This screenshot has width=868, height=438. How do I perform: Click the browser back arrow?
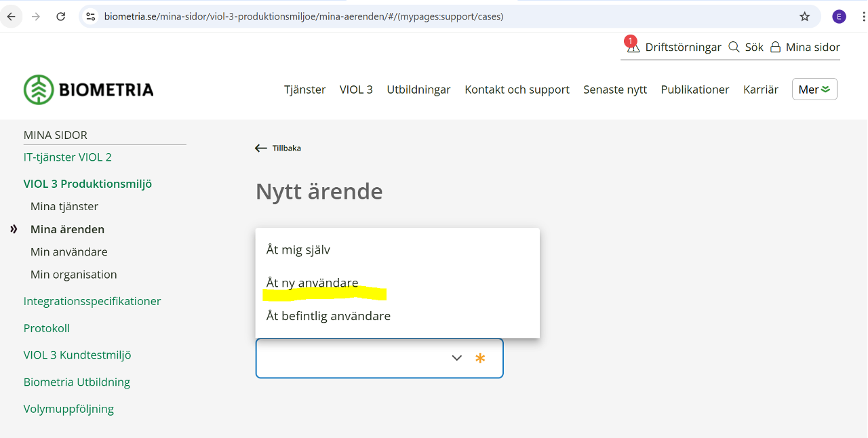[x=12, y=16]
